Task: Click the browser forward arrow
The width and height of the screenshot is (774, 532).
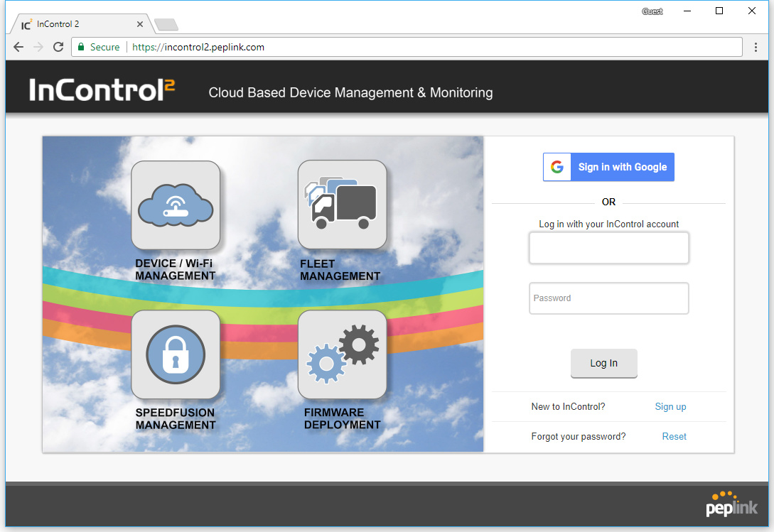Action: coord(38,47)
